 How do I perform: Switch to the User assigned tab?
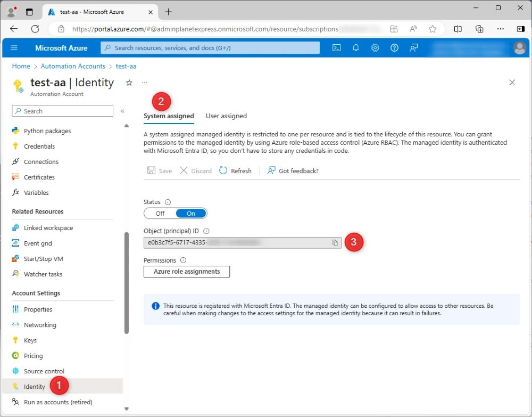(x=226, y=116)
